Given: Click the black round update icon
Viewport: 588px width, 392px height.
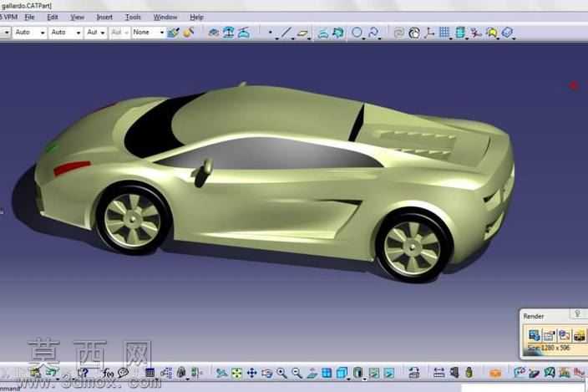Looking at the screenshot, I should [x=414, y=33].
